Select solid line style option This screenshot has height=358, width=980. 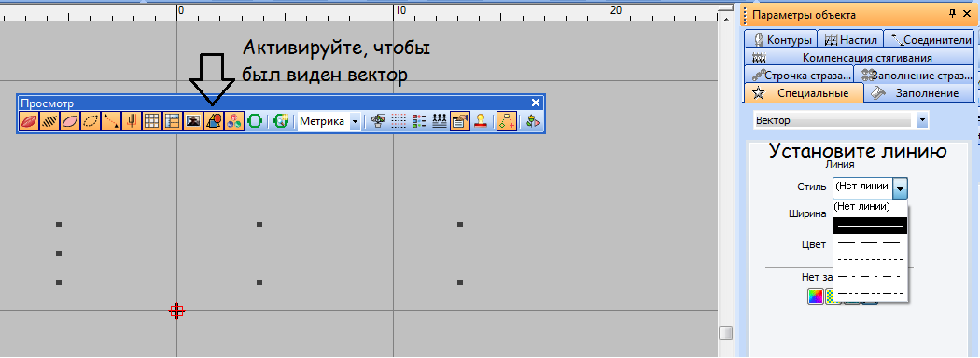click(871, 226)
